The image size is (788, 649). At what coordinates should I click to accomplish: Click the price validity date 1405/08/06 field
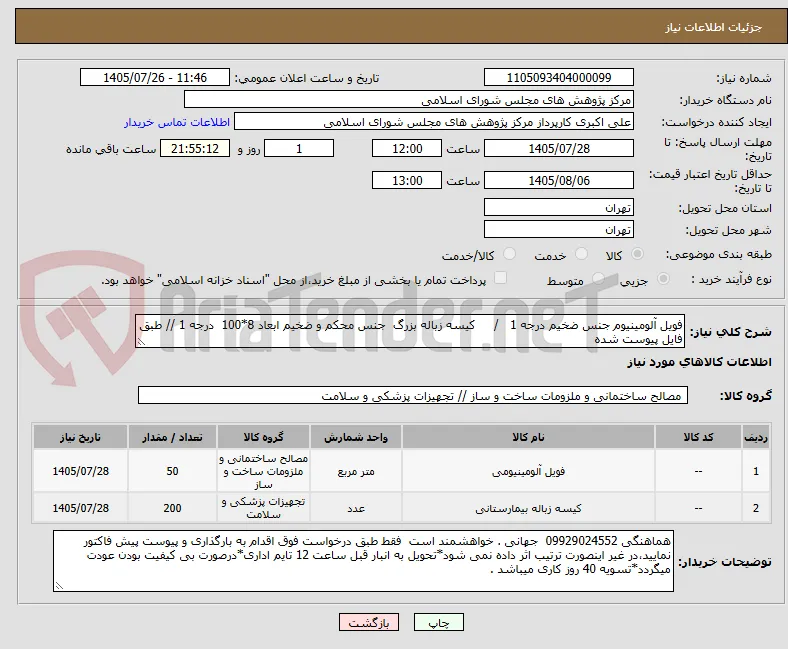click(x=559, y=180)
